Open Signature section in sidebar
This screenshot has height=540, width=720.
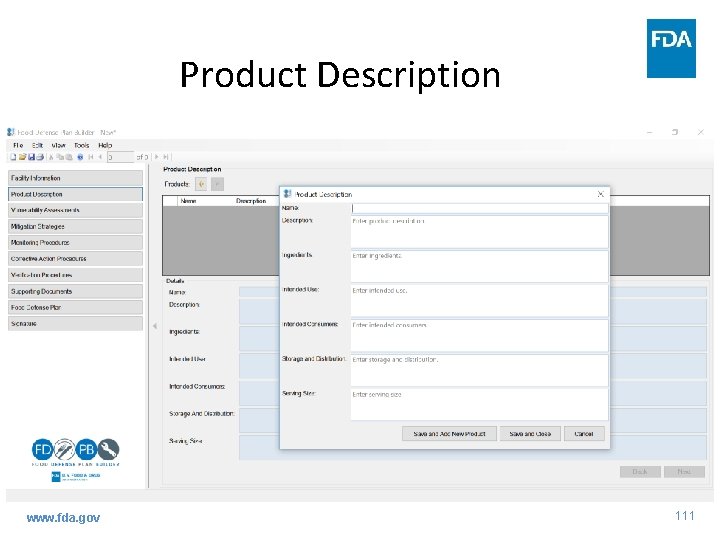pyautogui.click(x=75, y=323)
